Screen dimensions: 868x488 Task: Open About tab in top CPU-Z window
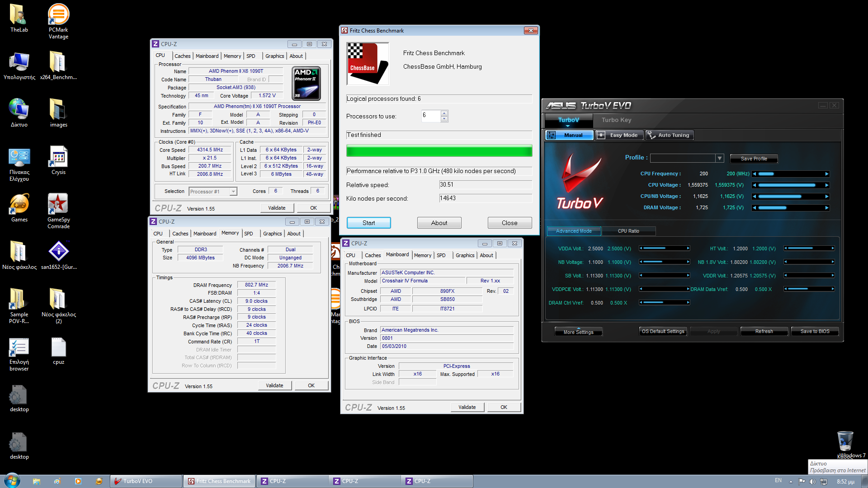click(x=296, y=56)
